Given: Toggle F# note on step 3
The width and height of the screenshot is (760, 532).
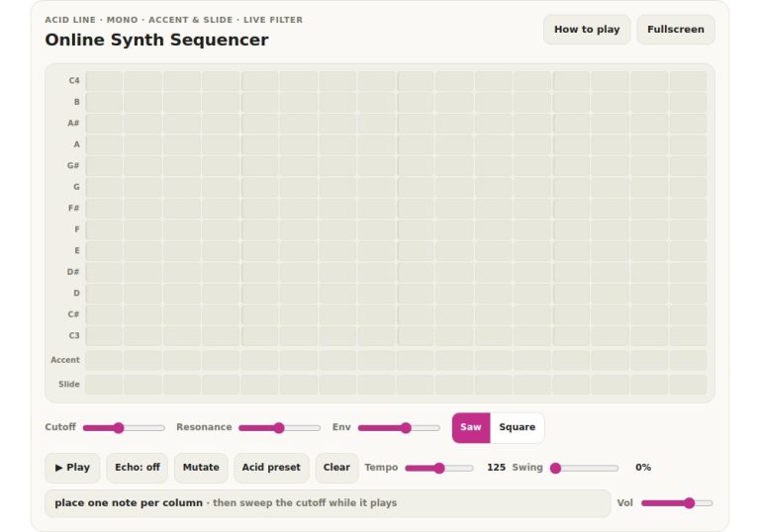Looking at the screenshot, I should pyautogui.click(x=182, y=209).
